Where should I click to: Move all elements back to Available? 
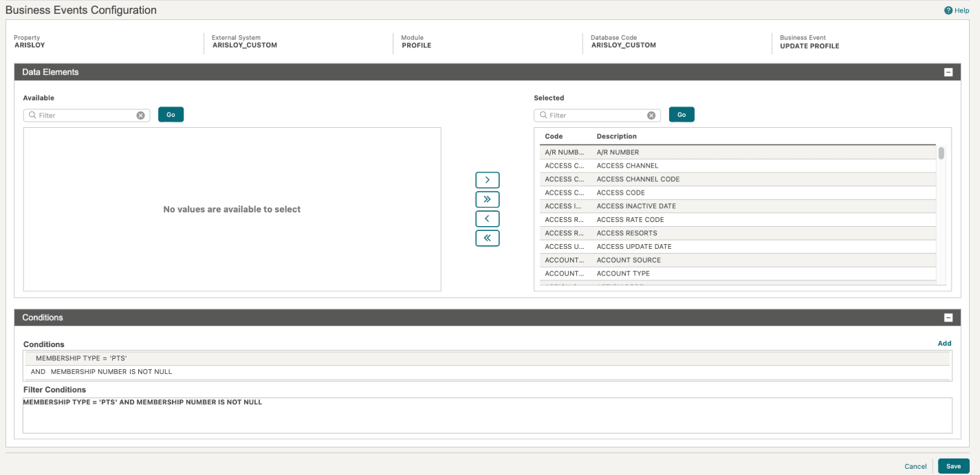[x=487, y=237]
